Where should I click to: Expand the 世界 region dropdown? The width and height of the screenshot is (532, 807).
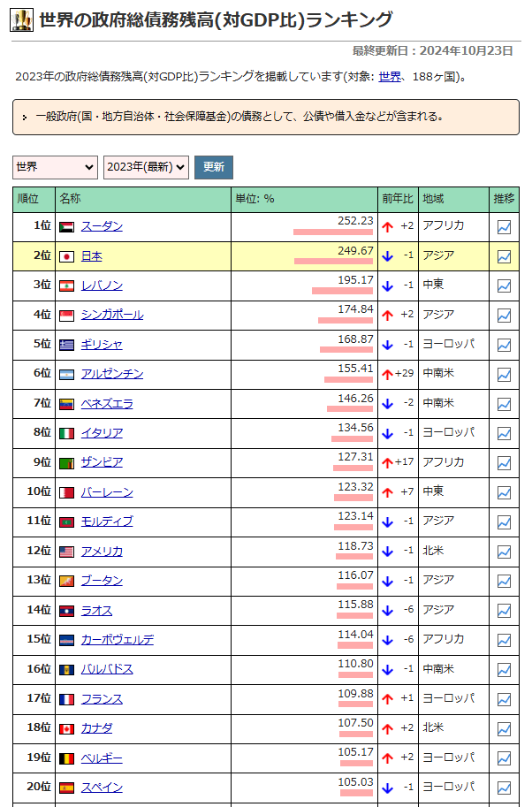(55, 166)
